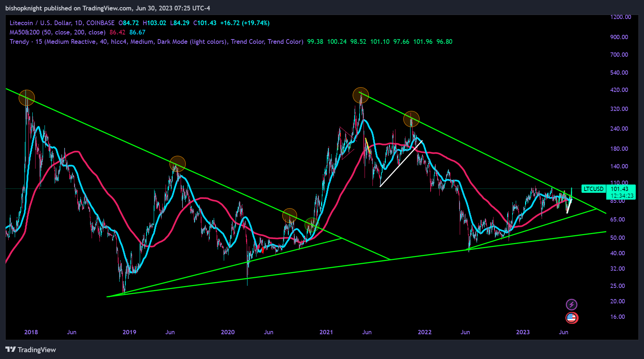Select the green circle at the late-2020 breakout
The height and width of the screenshot is (359, 644).
point(312,225)
